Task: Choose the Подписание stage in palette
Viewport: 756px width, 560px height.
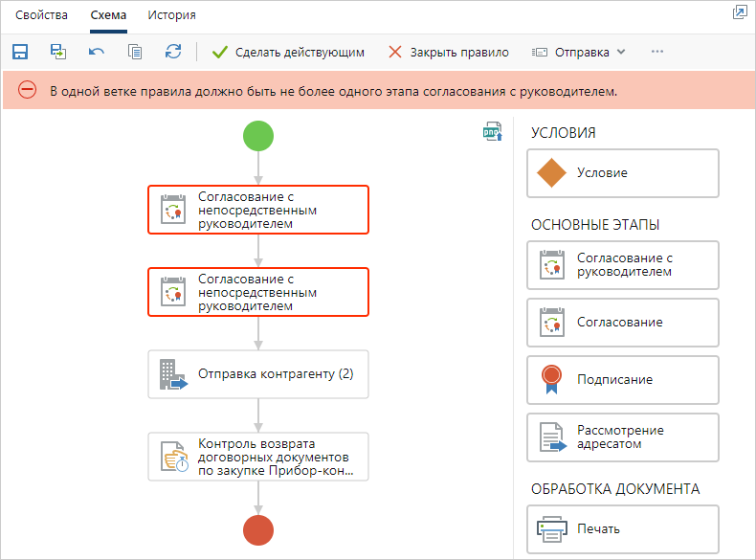Action: [x=622, y=380]
